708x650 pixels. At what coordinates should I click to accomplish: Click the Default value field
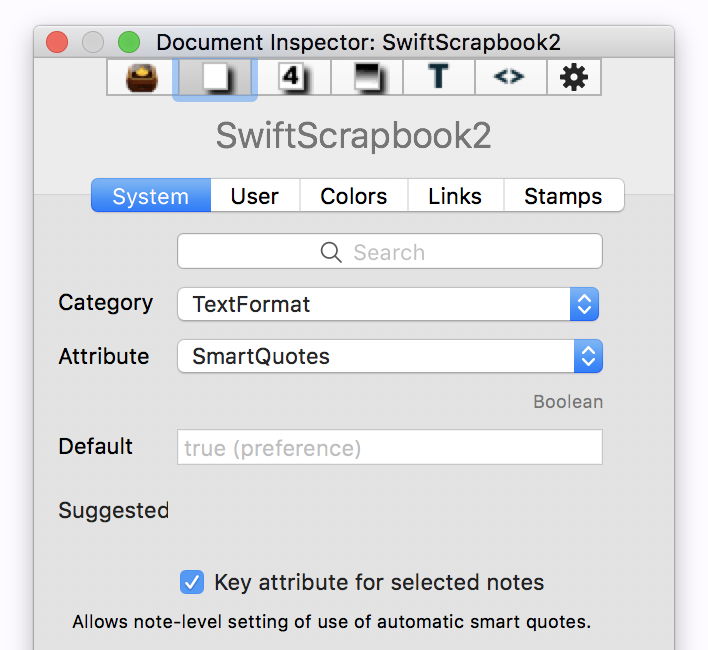coord(390,448)
